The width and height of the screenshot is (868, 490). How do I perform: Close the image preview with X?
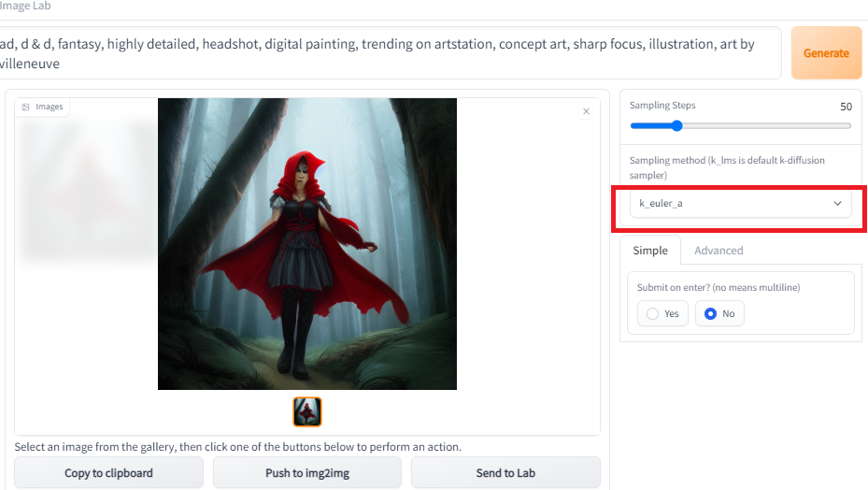point(586,111)
